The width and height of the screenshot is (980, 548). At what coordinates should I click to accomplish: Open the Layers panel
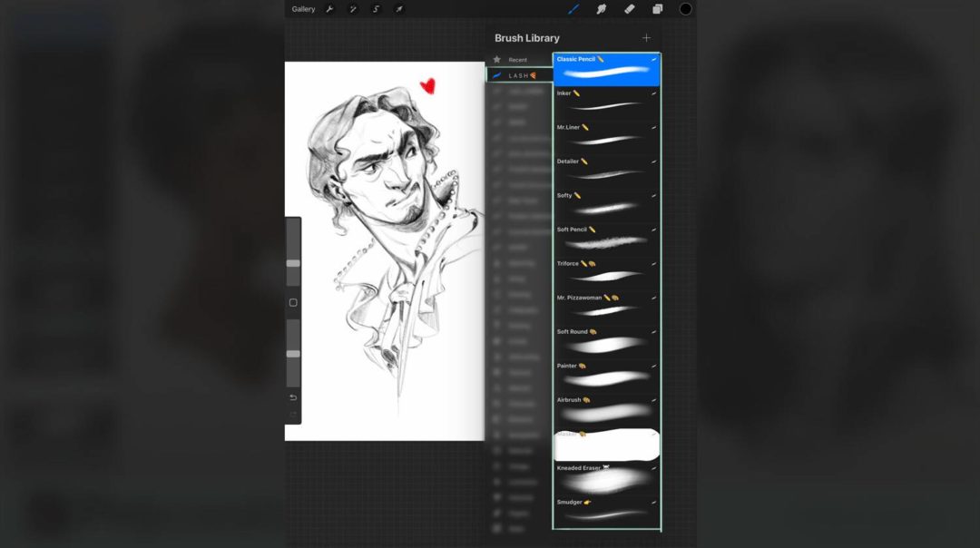(658, 9)
